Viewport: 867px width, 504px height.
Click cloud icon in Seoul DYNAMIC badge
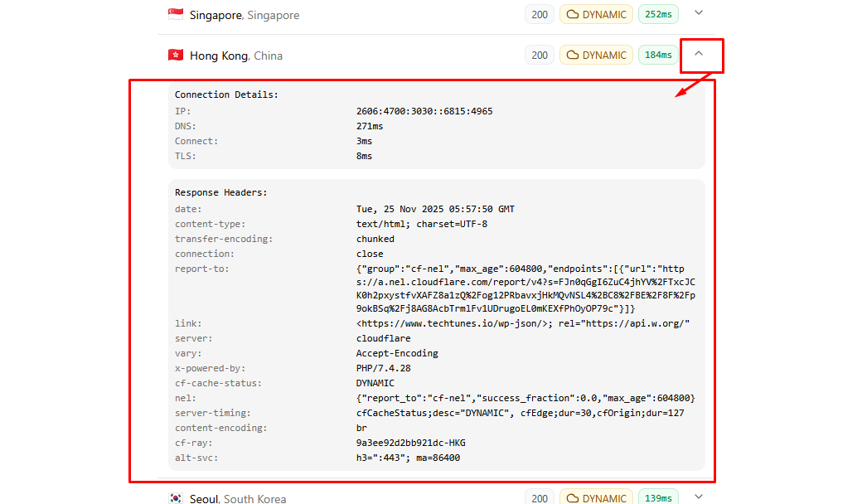tap(572, 498)
